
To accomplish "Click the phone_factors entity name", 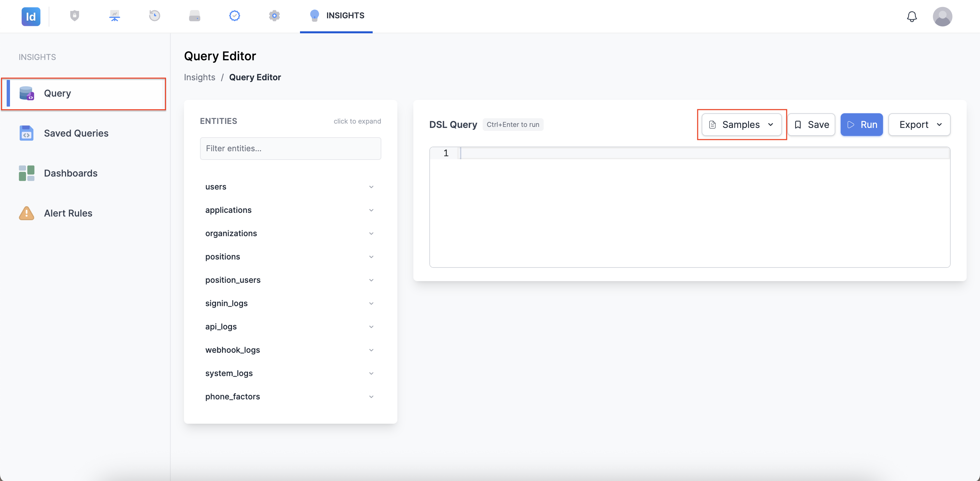I will coord(232,397).
